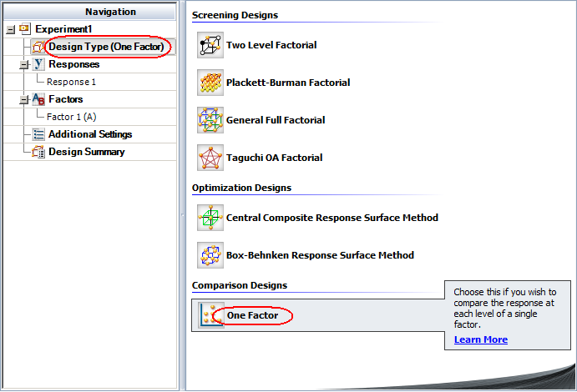Choose the One Factor design label

click(252, 315)
